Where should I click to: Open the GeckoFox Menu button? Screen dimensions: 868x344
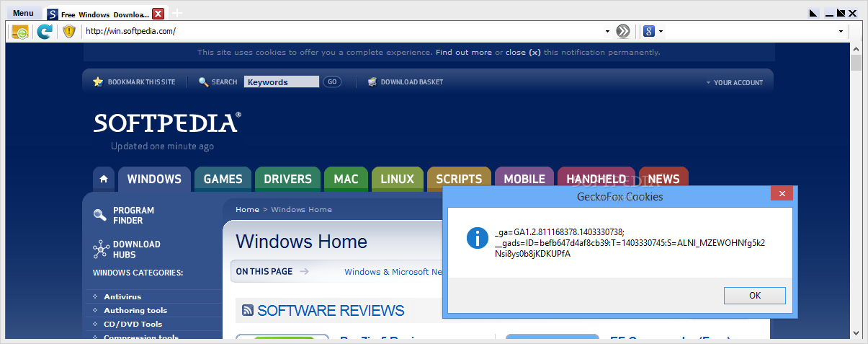23,13
